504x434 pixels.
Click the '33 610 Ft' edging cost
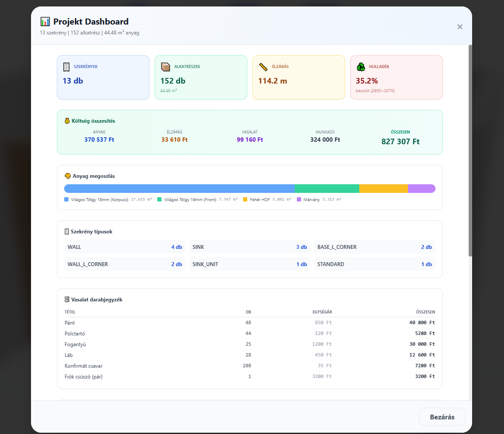[174, 140]
